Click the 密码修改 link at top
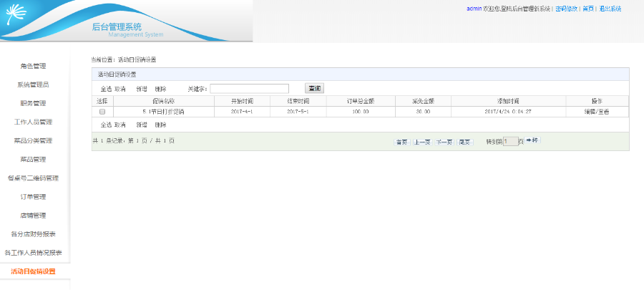The height and width of the screenshot is (290, 644). (567, 9)
